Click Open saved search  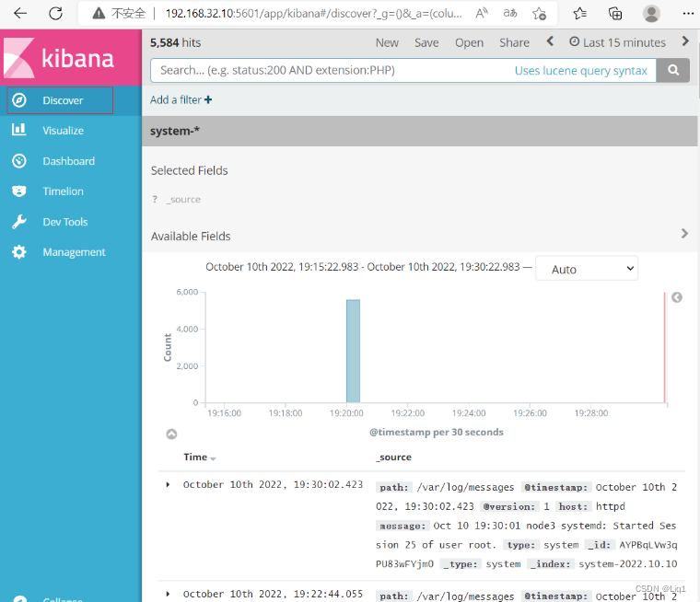tap(469, 43)
